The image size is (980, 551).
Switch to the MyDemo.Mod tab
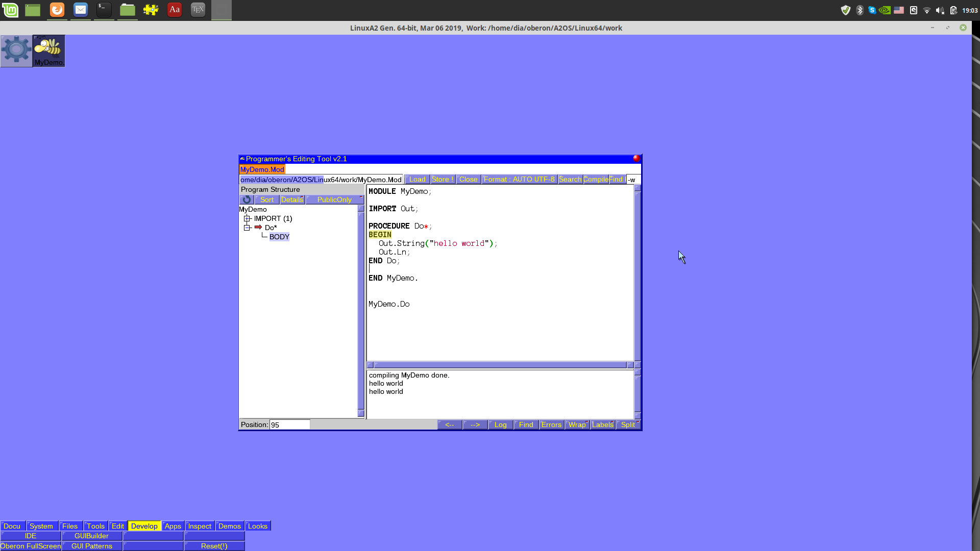pos(262,169)
